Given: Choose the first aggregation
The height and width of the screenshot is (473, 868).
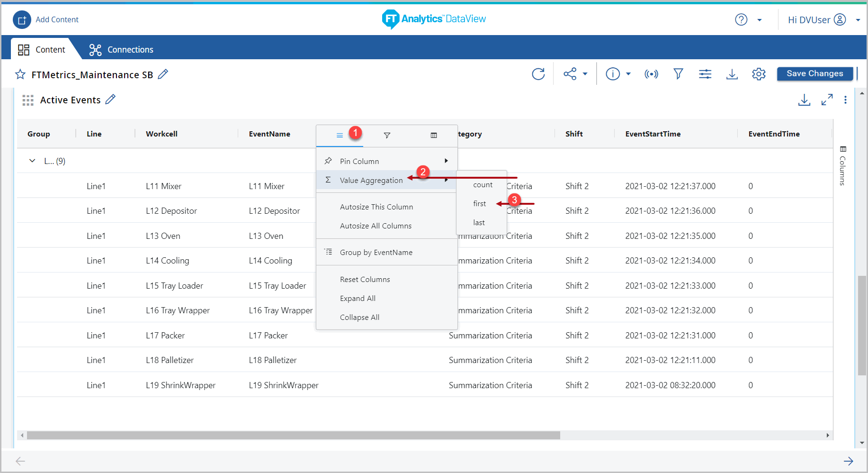Looking at the screenshot, I should click(482, 204).
